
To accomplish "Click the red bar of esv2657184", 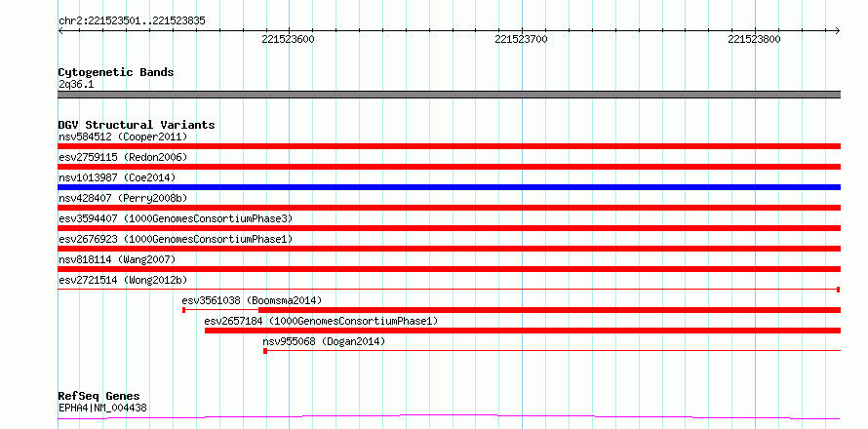I will (x=523, y=331).
